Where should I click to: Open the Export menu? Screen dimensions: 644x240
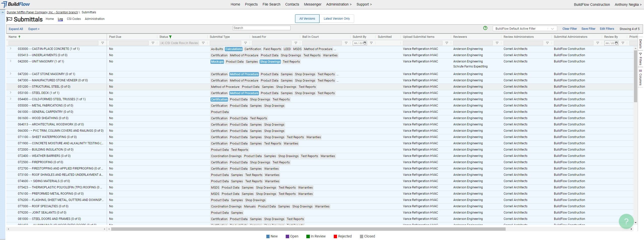pos(34,29)
